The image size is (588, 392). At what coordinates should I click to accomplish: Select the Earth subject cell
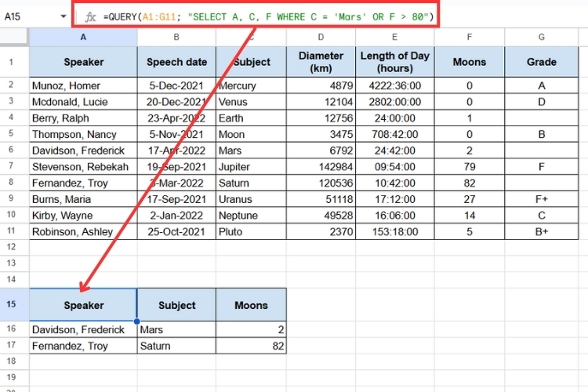pos(251,118)
